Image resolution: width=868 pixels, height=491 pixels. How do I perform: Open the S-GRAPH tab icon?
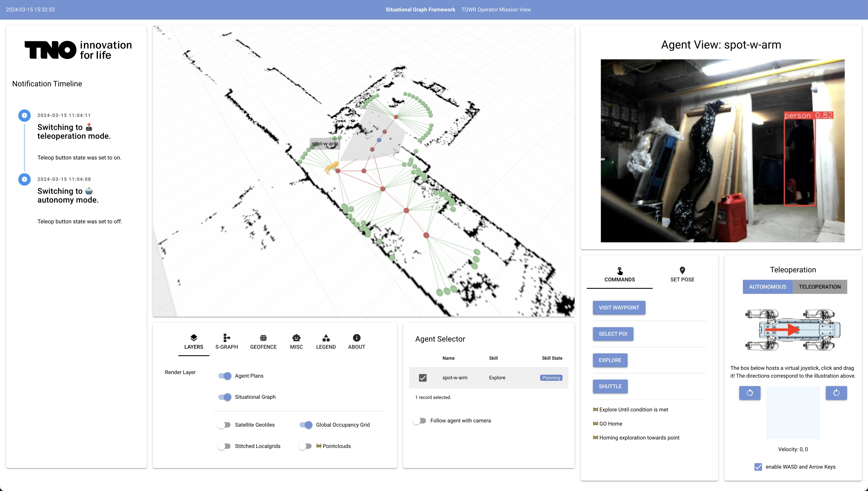pyautogui.click(x=227, y=338)
